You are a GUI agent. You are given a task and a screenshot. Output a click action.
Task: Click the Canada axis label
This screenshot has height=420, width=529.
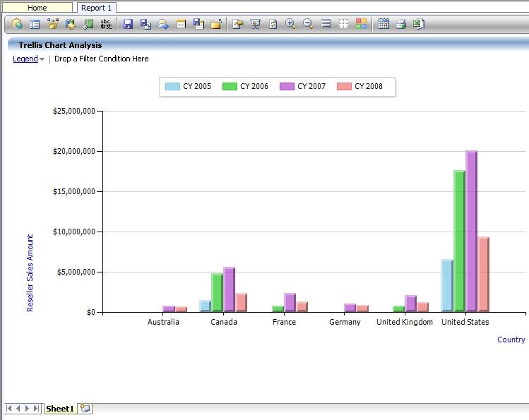[x=224, y=322]
